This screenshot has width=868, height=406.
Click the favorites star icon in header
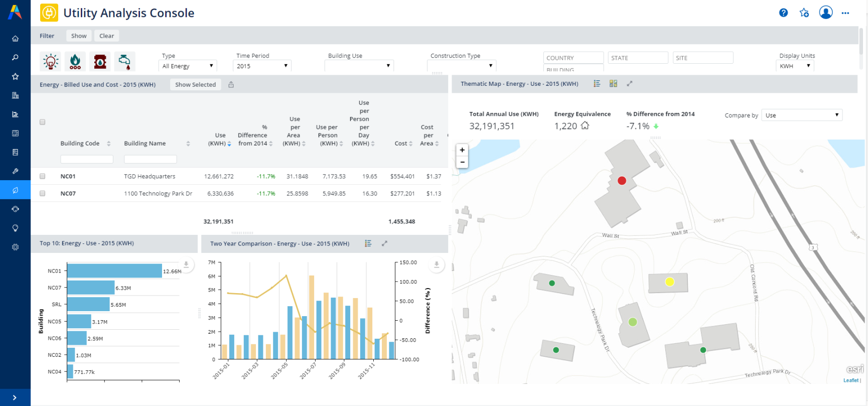[x=804, y=13]
